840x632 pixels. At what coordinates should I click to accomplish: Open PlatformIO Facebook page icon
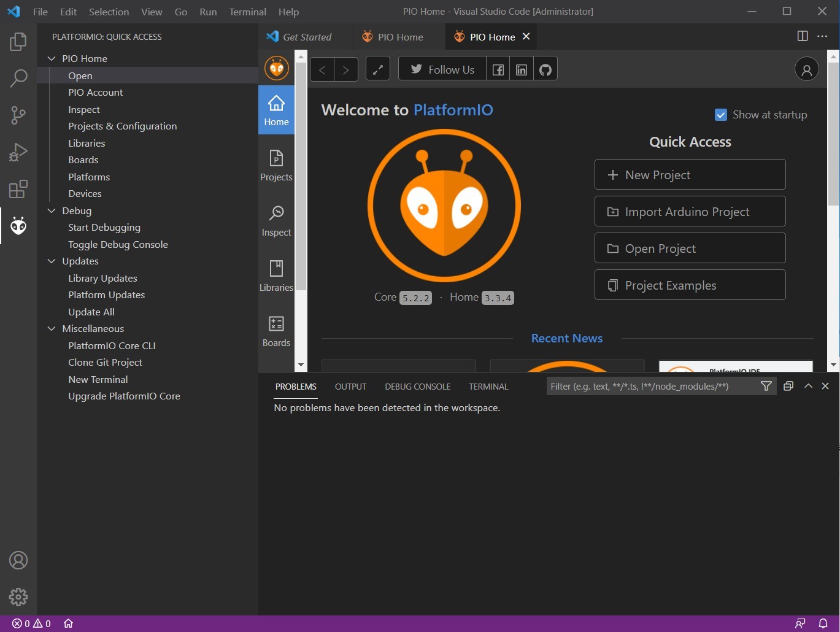coord(498,69)
